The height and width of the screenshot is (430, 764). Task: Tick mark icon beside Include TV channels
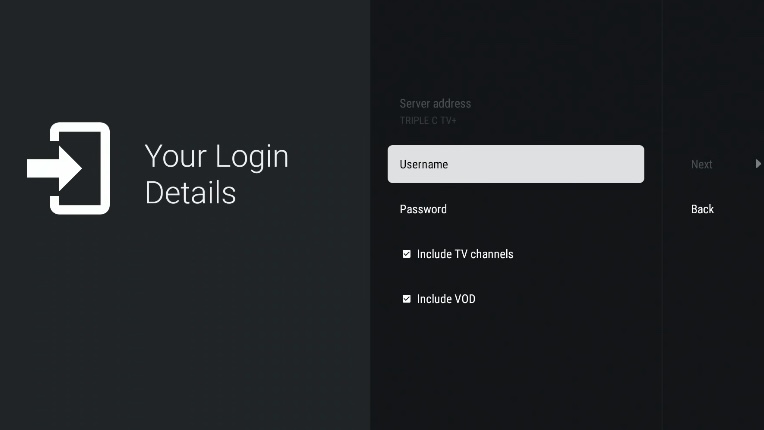coord(407,254)
